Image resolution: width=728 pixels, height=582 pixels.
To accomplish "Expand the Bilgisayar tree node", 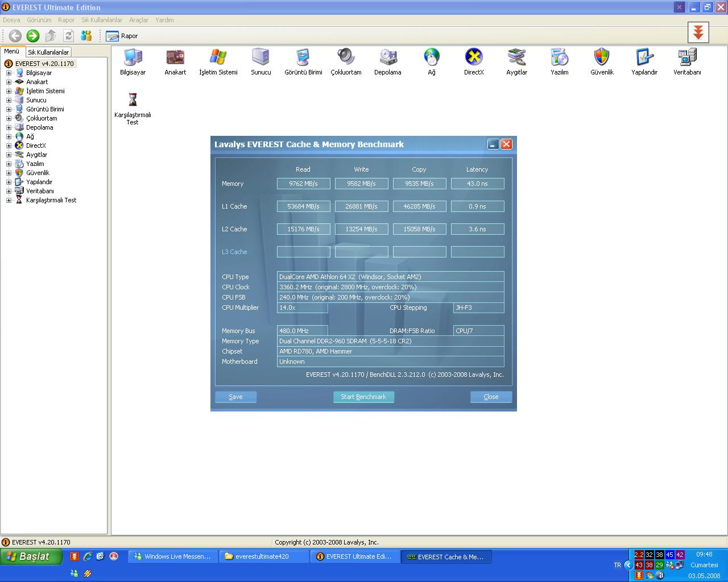I will pos(9,73).
